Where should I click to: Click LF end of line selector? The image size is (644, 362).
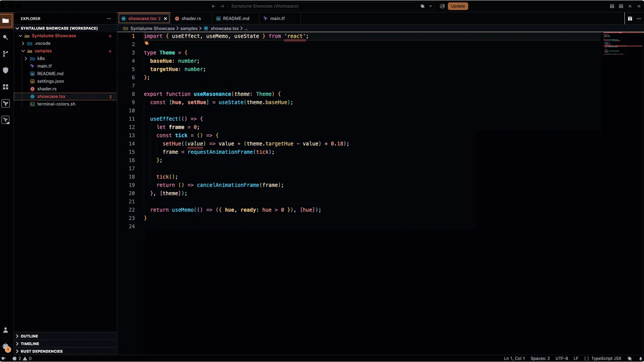point(576,358)
